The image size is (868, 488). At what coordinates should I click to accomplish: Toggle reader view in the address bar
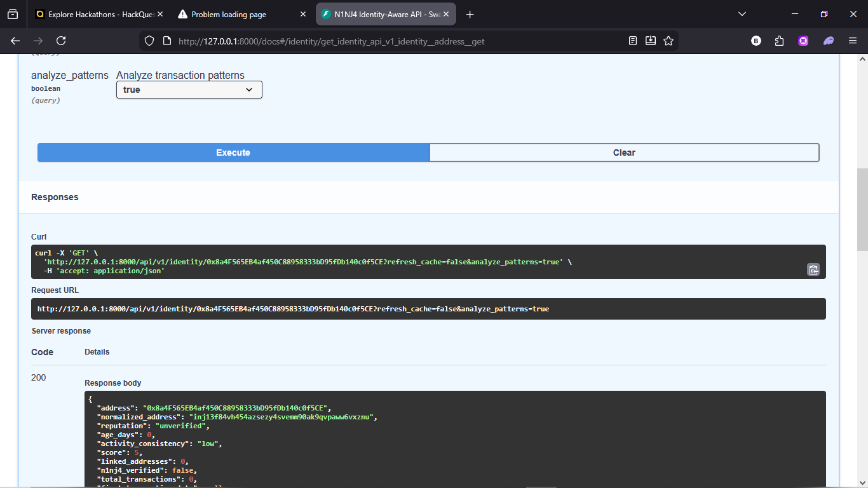tap(633, 41)
